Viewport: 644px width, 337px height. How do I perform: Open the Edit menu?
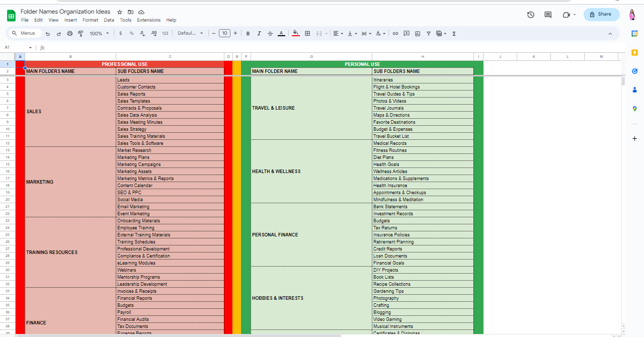[x=38, y=20]
